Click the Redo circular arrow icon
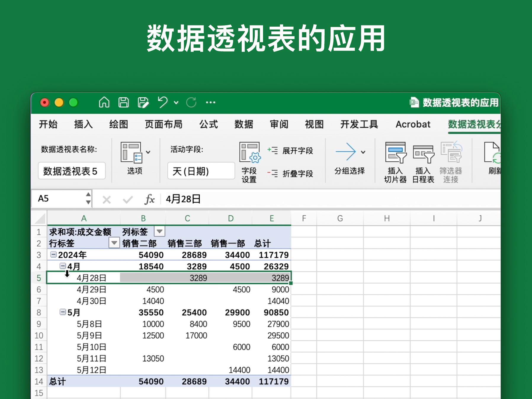This screenshot has width=532, height=399. (191, 102)
